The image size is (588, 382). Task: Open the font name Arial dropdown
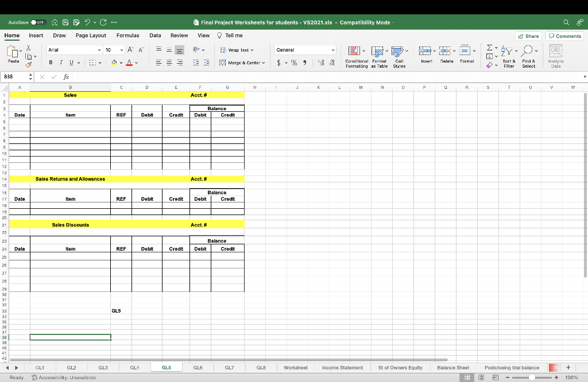(x=99, y=50)
